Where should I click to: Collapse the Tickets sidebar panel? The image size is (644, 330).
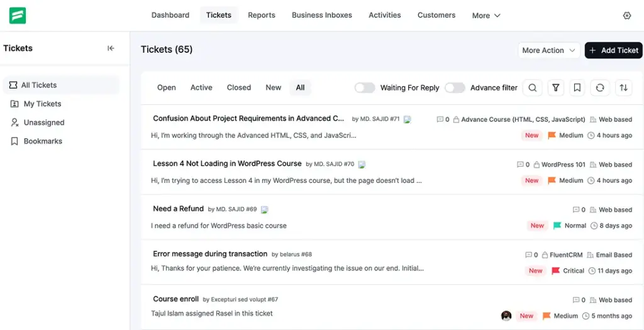coord(111,48)
